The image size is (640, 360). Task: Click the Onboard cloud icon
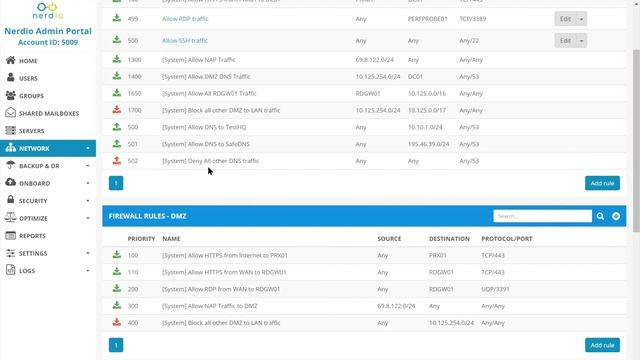(x=11, y=182)
